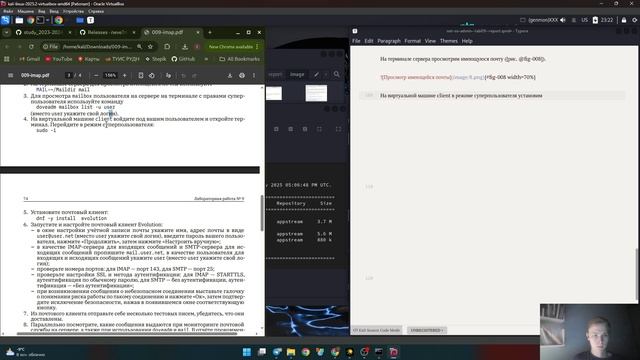Zoom out the PDF with minus button
The image size is (640, 360).
pyautogui.click(x=96, y=75)
